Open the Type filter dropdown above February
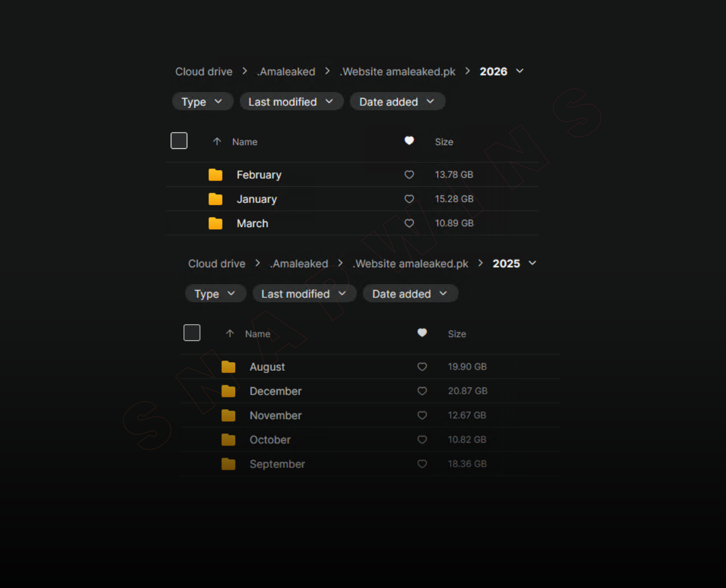The width and height of the screenshot is (726, 588). (202, 102)
